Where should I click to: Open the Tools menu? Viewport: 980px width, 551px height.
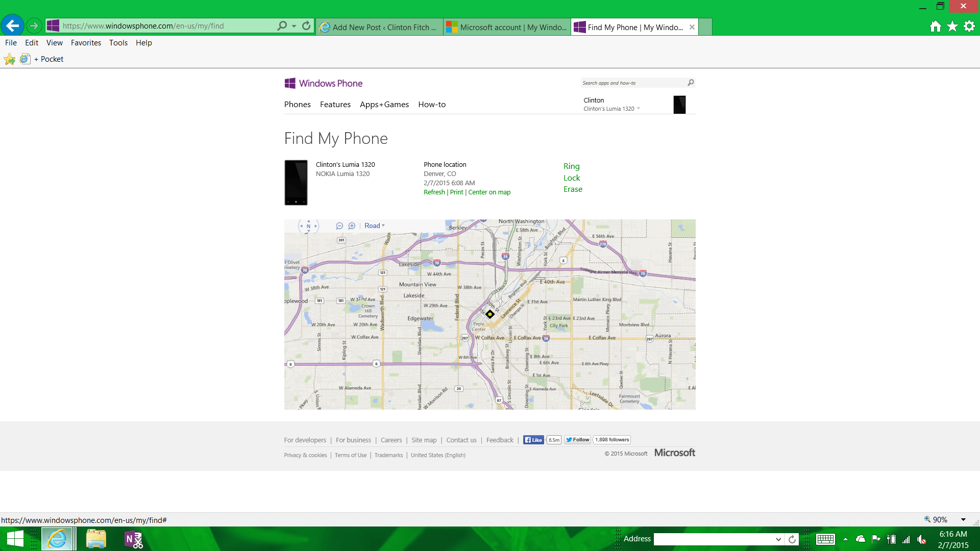pyautogui.click(x=118, y=43)
